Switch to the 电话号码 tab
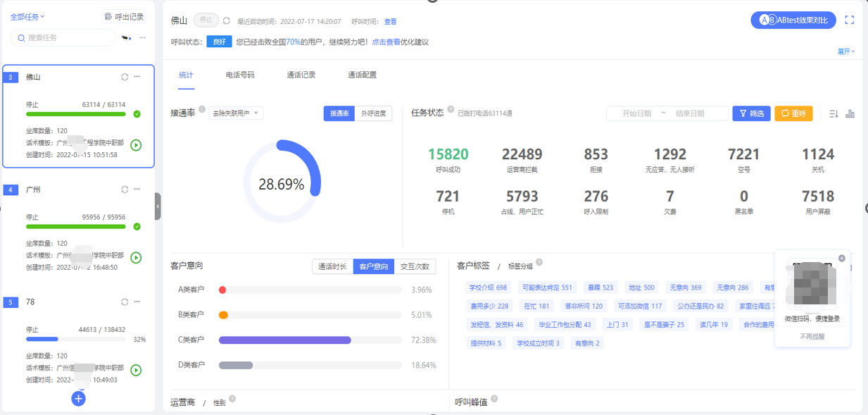 point(240,75)
